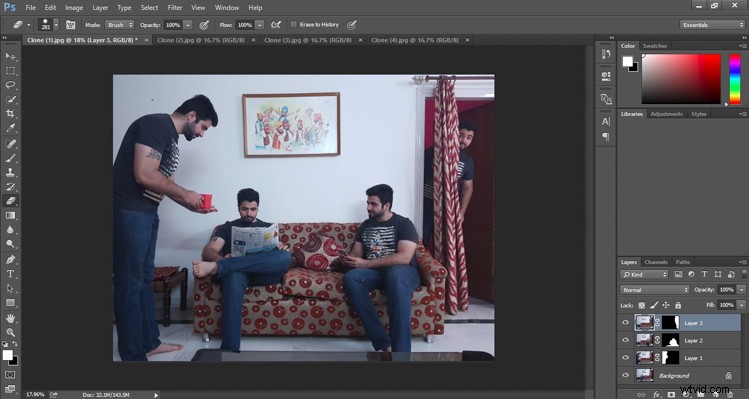Hide Layer 1 visibility eye
This screenshot has width=749, height=399.
point(625,357)
